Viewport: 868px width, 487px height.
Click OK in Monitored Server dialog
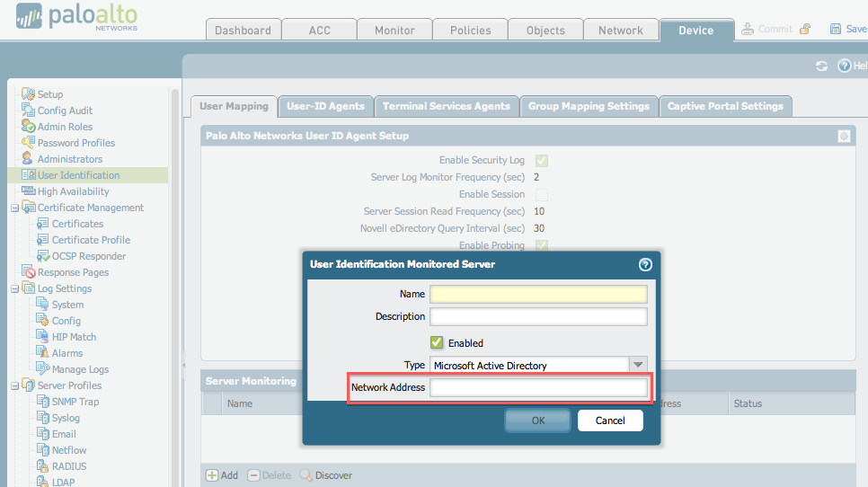(537, 421)
